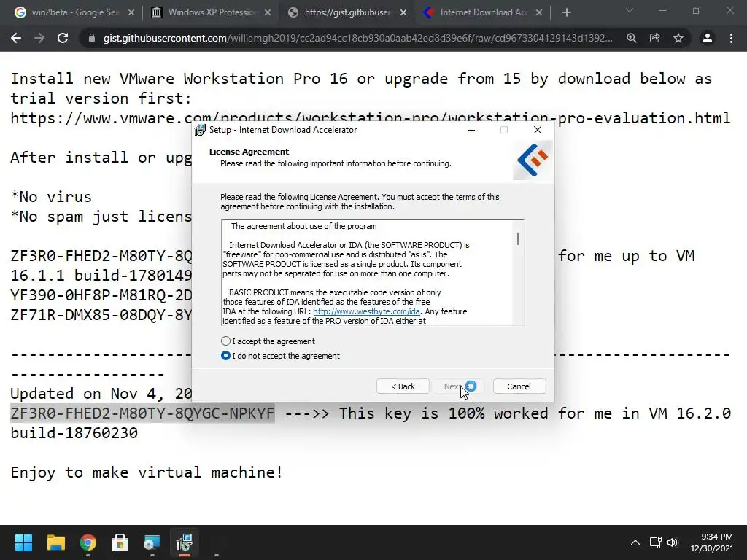This screenshot has width=747, height=560.
Task: Click the YF390-0HF8P-M81RQ key line
Action: (101, 295)
